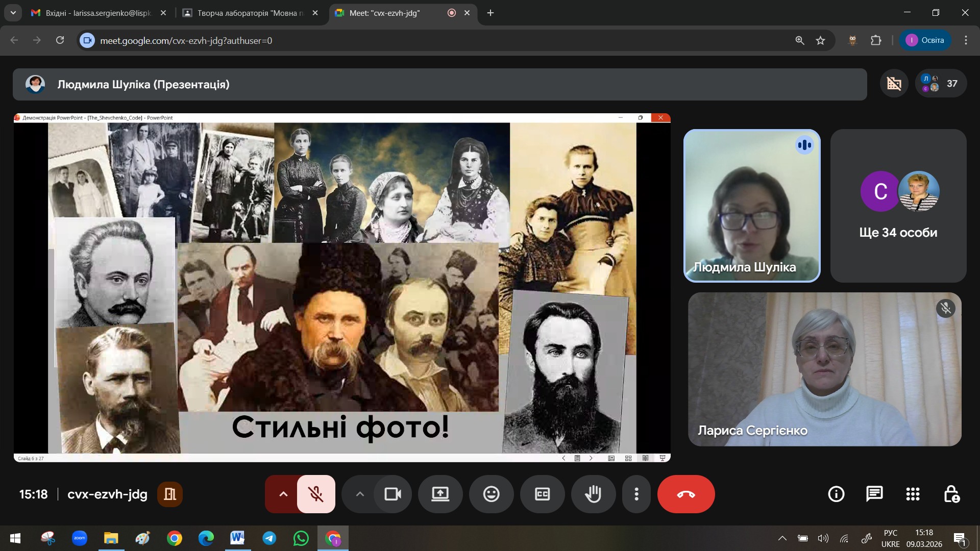Screen dimensions: 980x551
Task: Click the raise hand icon
Action: [x=593, y=494]
